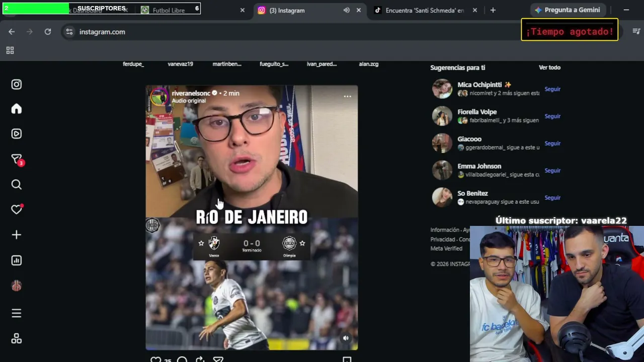
Task: Go to Instagram Home feed
Action: coord(17,109)
